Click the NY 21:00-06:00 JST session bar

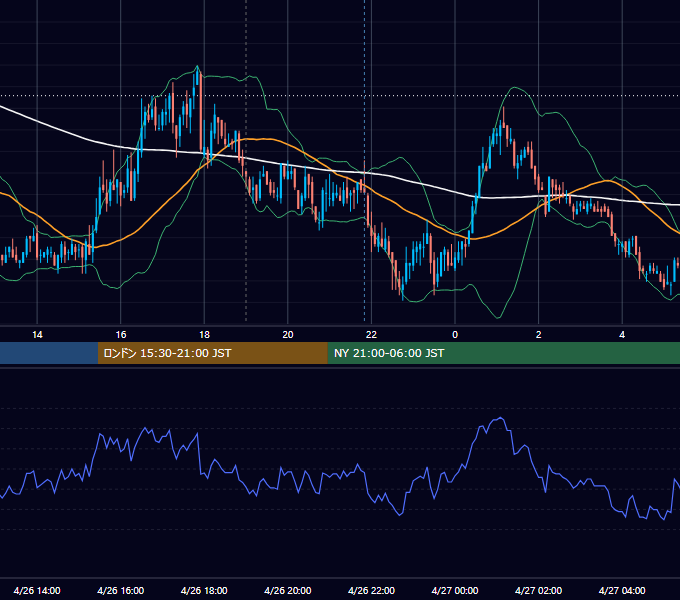click(x=503, y=353)
